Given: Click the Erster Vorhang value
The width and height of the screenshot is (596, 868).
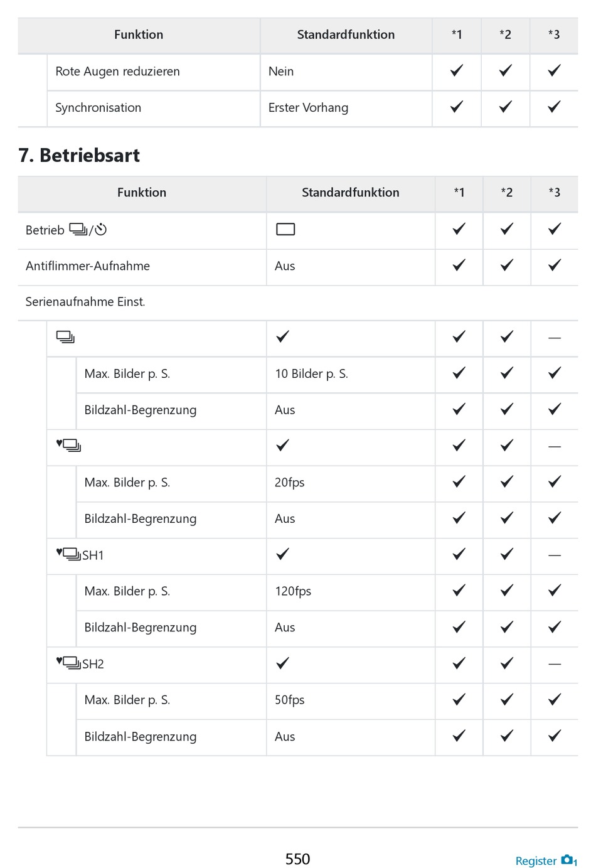Looking at the screenshot, I should [x=308, y=107].
